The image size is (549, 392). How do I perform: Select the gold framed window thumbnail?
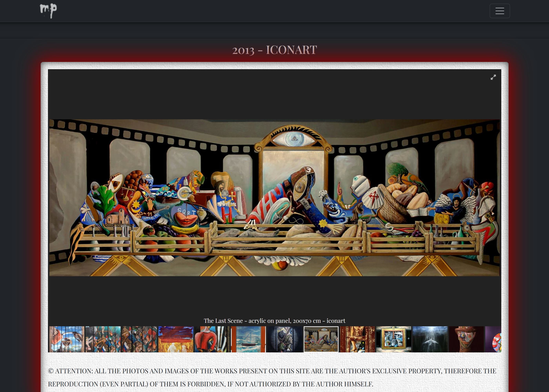[394, 339]
